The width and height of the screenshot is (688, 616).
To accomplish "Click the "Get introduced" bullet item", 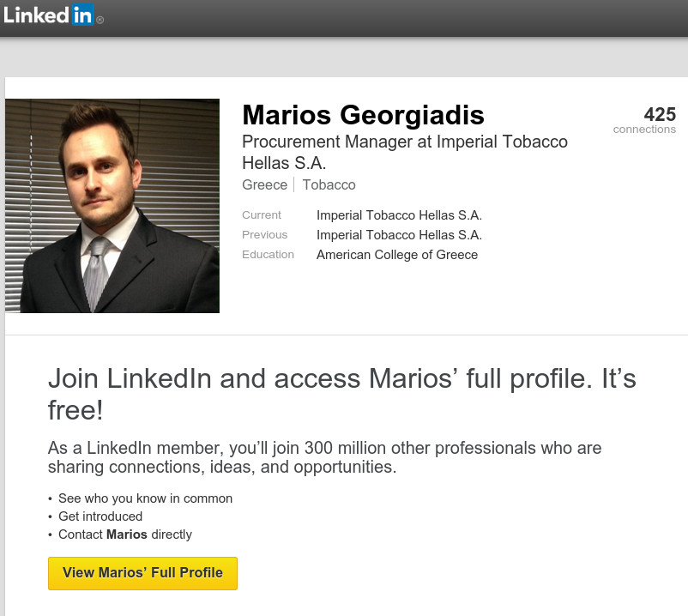I will tap(100, 516).
